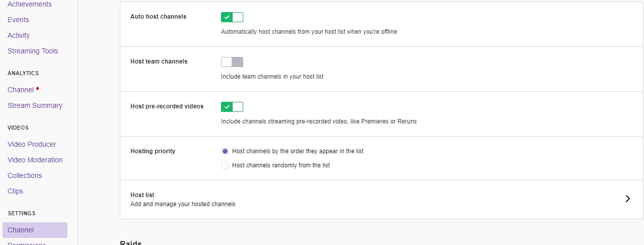Open the Clips page
The width and height of the screenshot is (644, 245).
(15, 191)
